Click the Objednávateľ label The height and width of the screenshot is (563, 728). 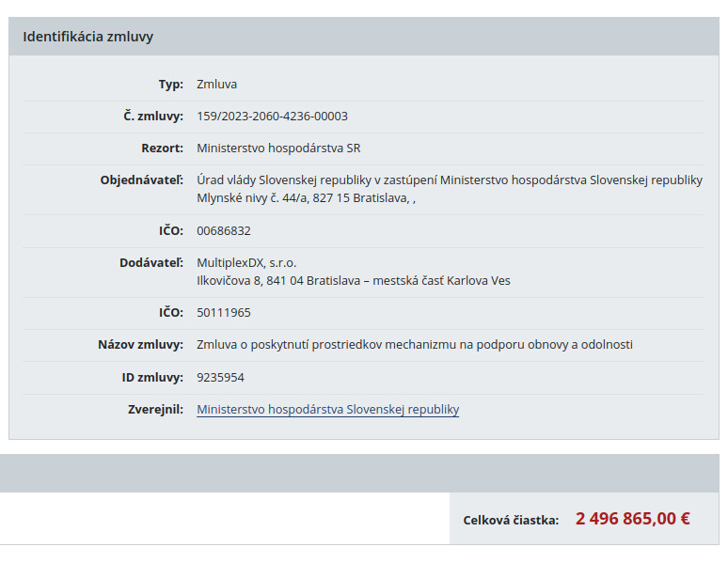pyautogui.click(x=141, y=180)
